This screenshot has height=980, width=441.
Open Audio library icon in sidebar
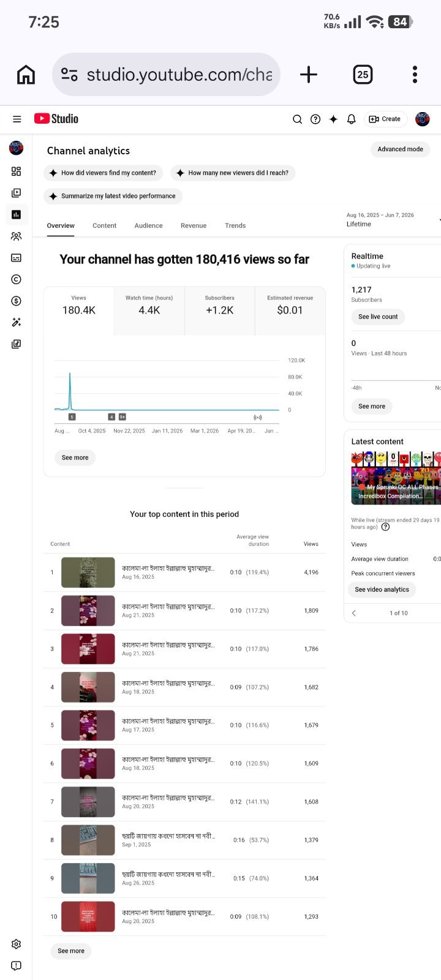click(x=17, y=344)
